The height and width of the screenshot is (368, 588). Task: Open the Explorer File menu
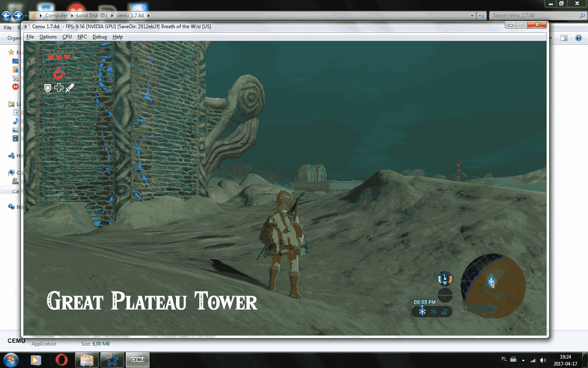coord(8,28)
